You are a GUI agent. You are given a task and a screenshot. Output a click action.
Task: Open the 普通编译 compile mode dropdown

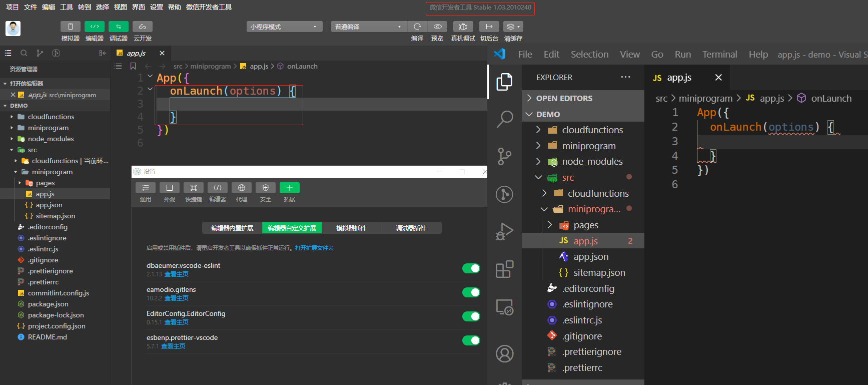[369, 27]
